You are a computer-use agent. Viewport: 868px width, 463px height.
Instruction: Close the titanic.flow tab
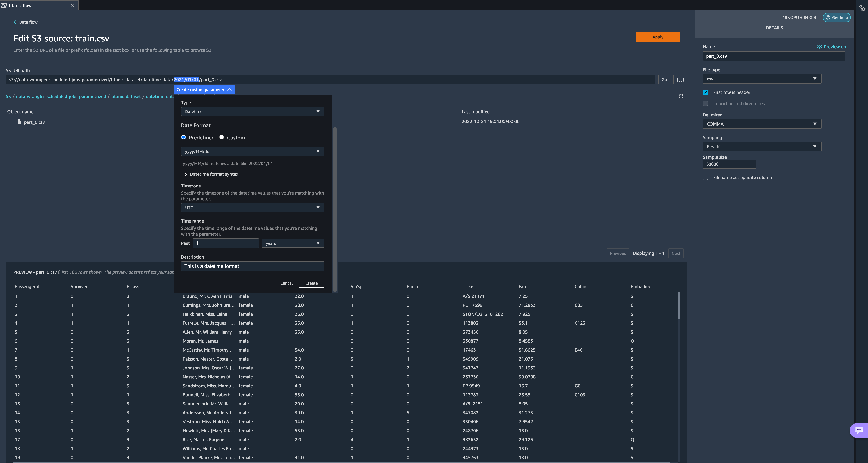72,5
